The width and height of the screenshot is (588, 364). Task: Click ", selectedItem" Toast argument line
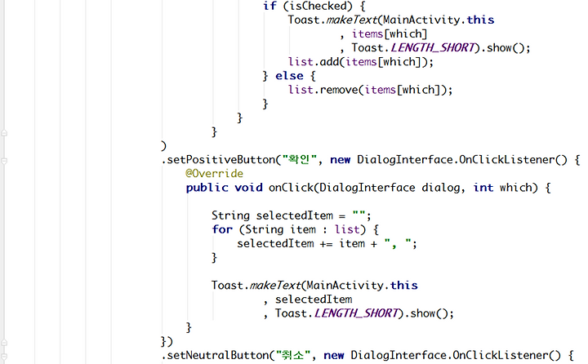pos(308,300)
